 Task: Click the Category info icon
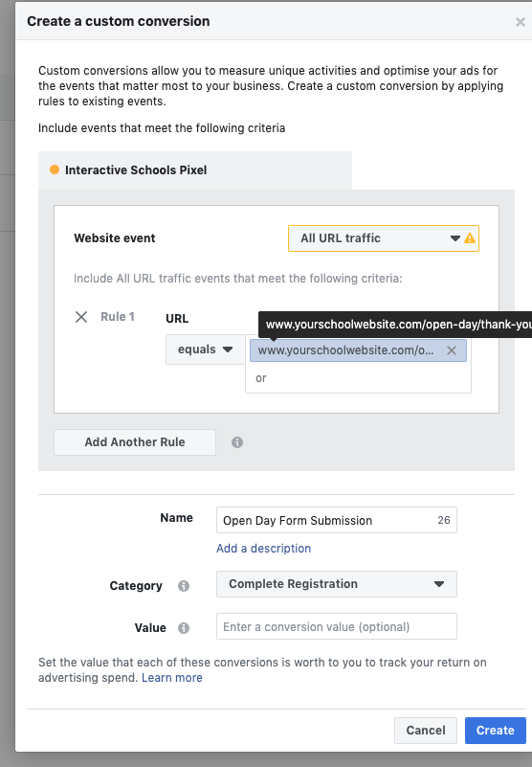click(184, 585)
